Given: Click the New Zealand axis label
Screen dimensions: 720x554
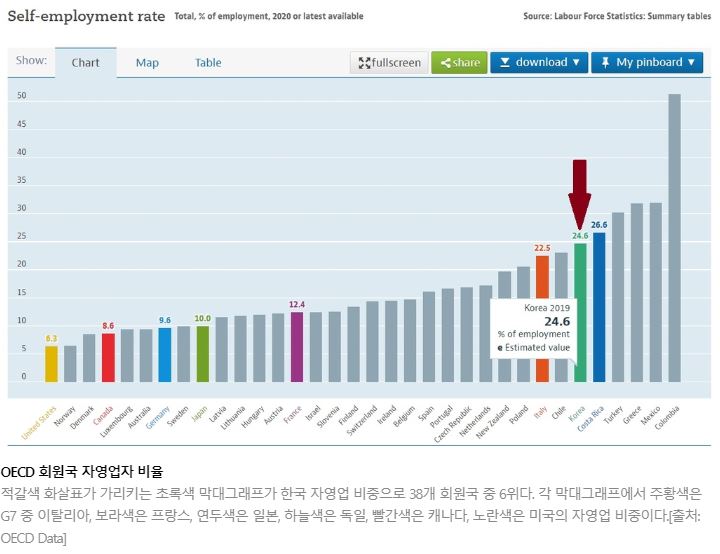Looking at the screenshot, I should coord(493,423).
